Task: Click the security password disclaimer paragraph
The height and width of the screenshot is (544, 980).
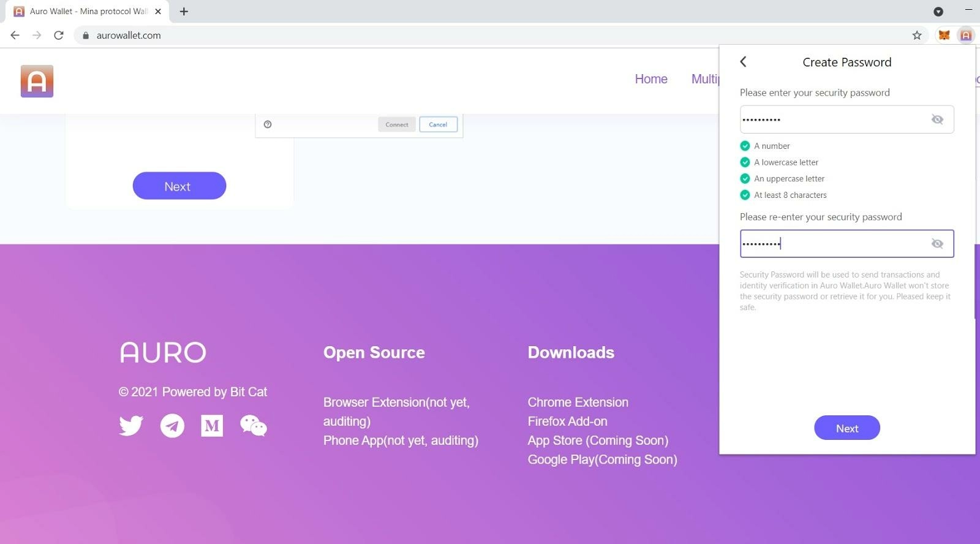Action: point(845,291)
